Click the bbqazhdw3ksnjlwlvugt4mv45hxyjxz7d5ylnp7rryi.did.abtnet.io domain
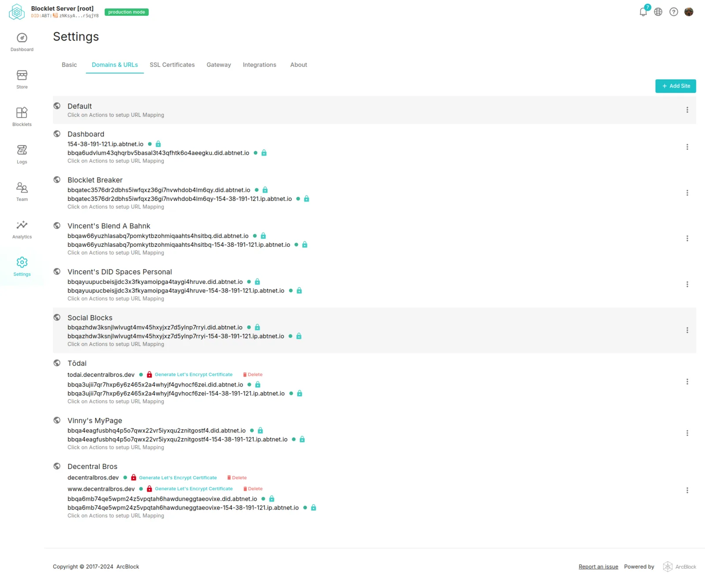The height and width of the screenshot is (588, 705). [x=155, y=327]
